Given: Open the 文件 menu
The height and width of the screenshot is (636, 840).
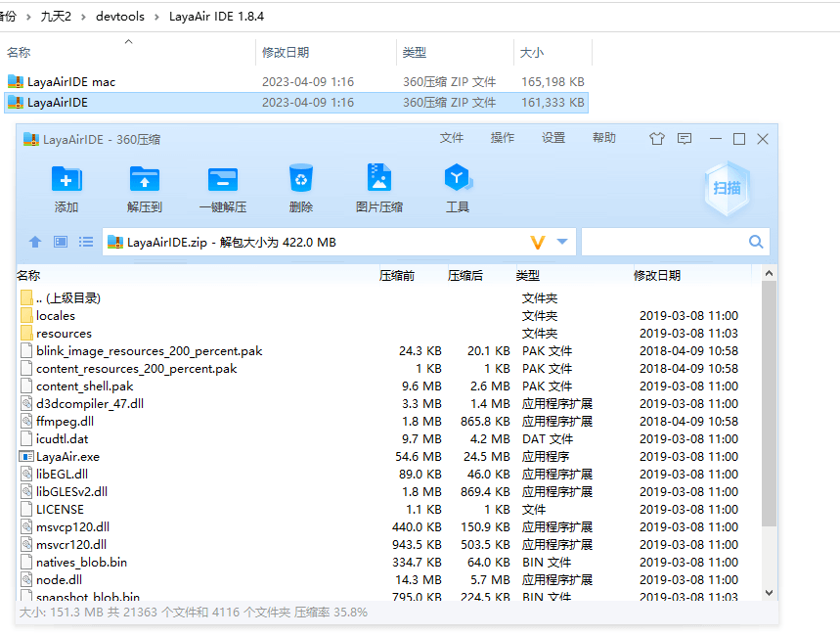Looking at the screenshot, I should tap(452, 138).
